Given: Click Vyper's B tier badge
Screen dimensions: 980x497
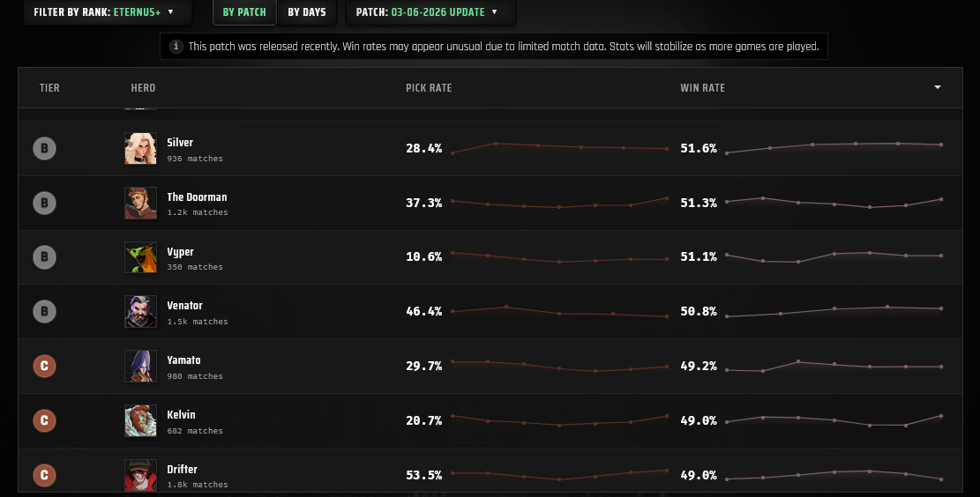Looking at the screenshot, I should click(x=44, y=257).
